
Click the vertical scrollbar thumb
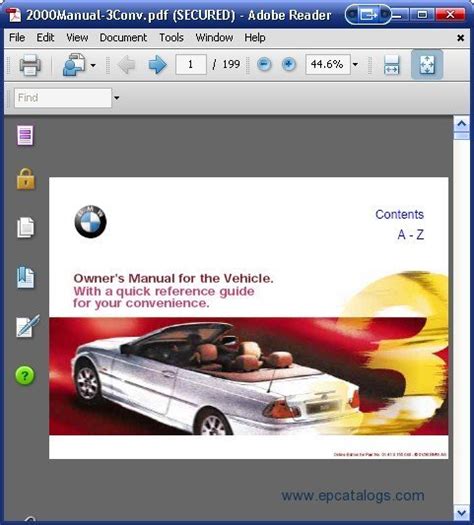[462, 136]
